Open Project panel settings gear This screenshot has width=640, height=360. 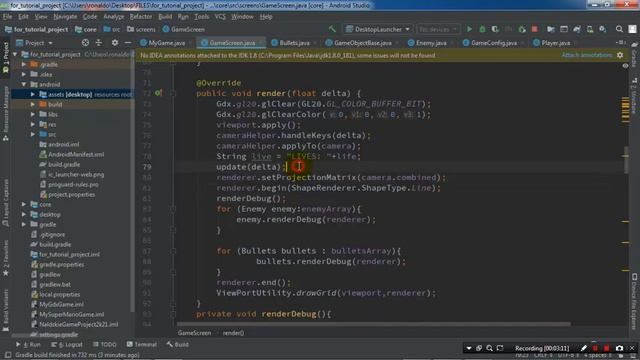(115, 42)
